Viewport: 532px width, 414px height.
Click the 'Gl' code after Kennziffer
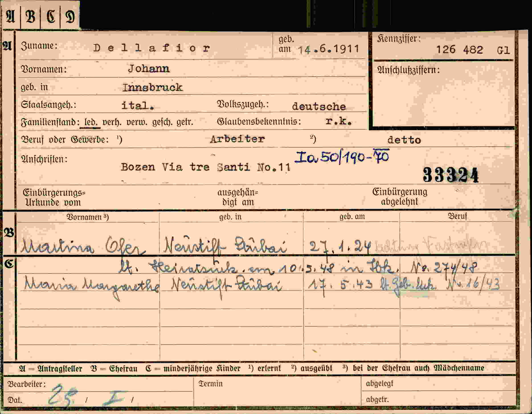point(503,50)
